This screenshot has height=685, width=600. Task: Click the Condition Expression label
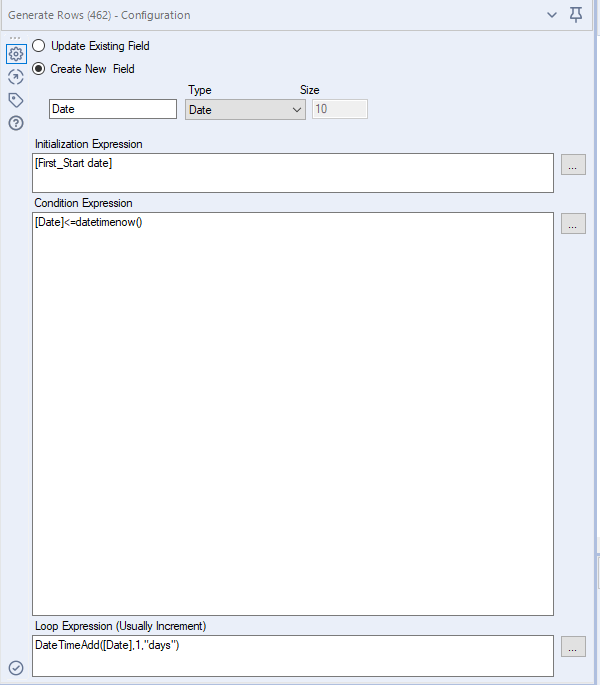click(83, 203)
